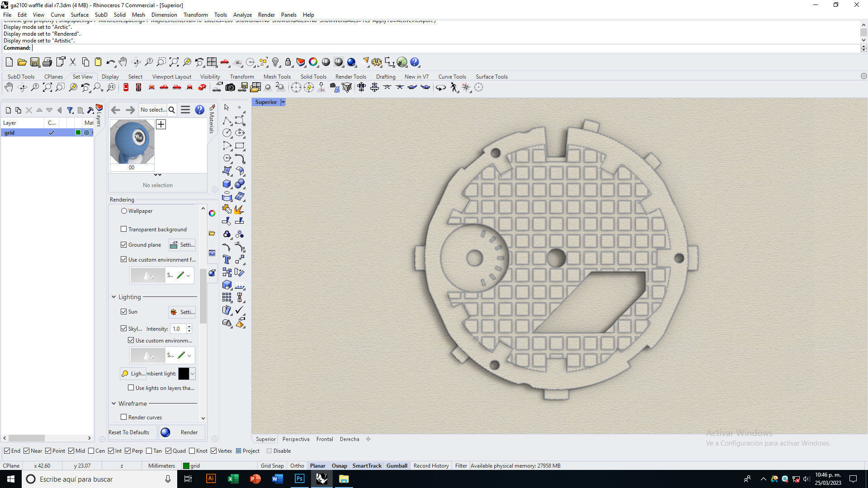Open the skylight environment dropdown arrow
The height and width of the screenshot is (488, 868).
click(189, 356)
